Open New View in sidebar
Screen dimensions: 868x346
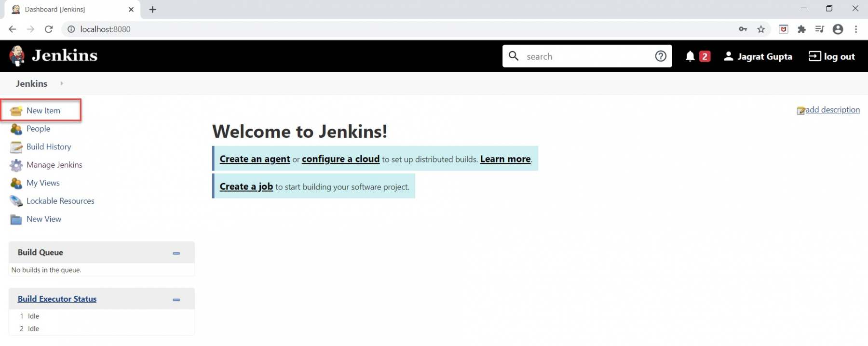pyautogui.click(x=44, y=219)
